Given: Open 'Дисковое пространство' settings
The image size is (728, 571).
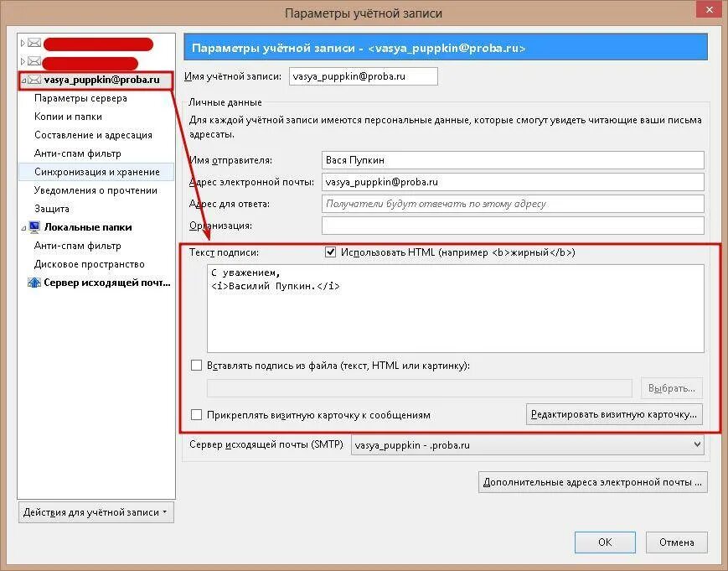Looking at the screenshot, I should click(89, 264).
